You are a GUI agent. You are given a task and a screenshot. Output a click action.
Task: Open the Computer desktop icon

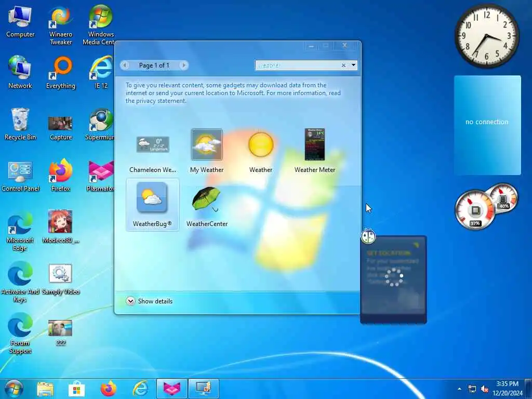pyautogui.click(x=20, y=22)
